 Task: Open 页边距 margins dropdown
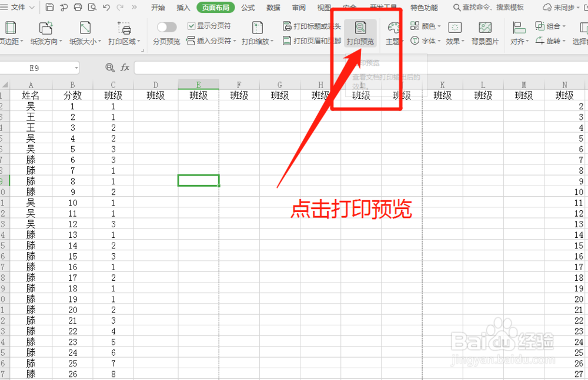(x=11, y=33)
